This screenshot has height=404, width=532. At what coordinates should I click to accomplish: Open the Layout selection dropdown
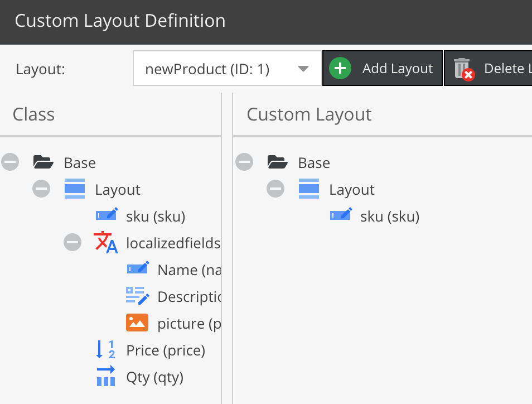click(x=303, y=68)
